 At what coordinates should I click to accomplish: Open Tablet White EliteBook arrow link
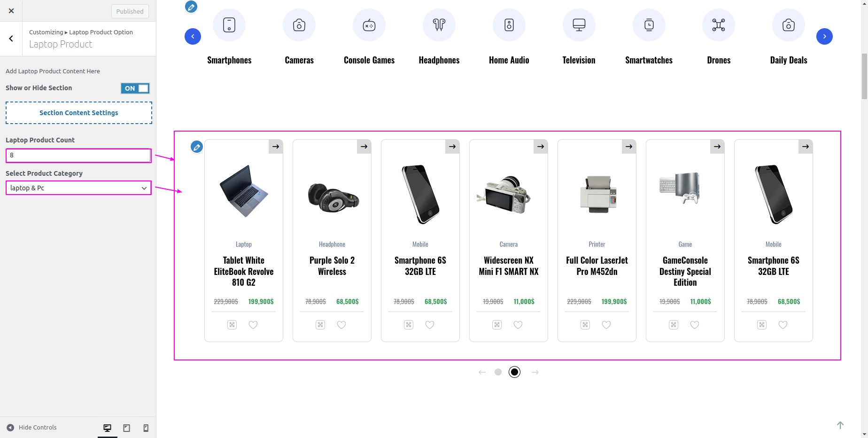276,147
